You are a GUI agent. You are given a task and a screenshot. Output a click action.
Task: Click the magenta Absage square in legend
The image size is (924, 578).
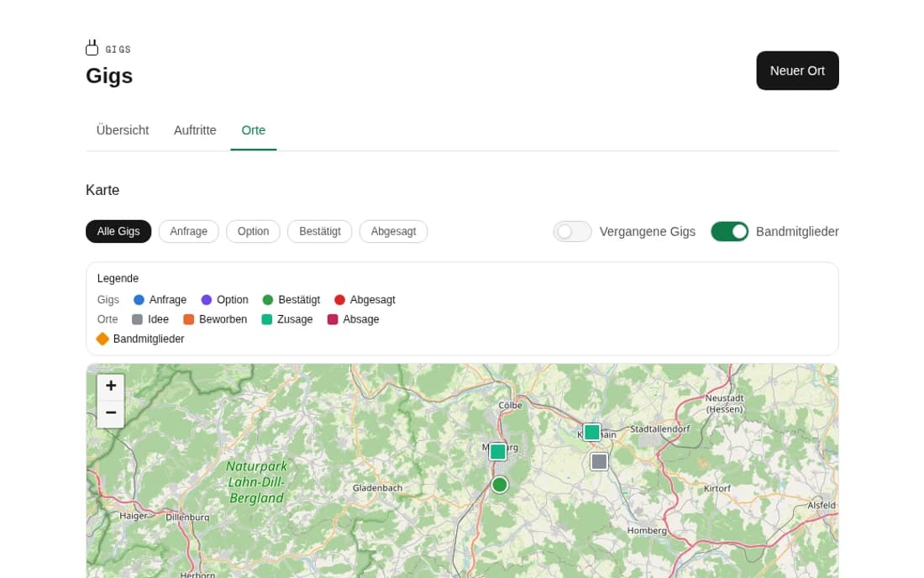[x=333, y=319]
